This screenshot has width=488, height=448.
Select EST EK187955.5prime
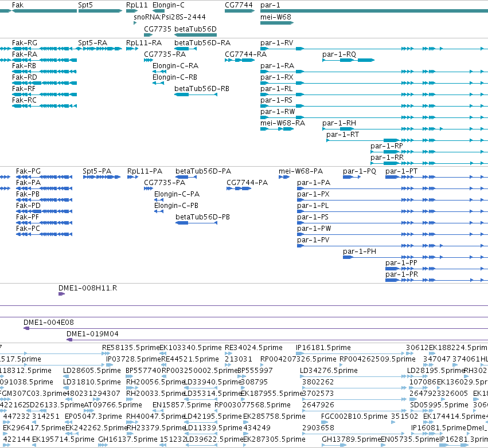pyautogui.click(x=272, y=394)
